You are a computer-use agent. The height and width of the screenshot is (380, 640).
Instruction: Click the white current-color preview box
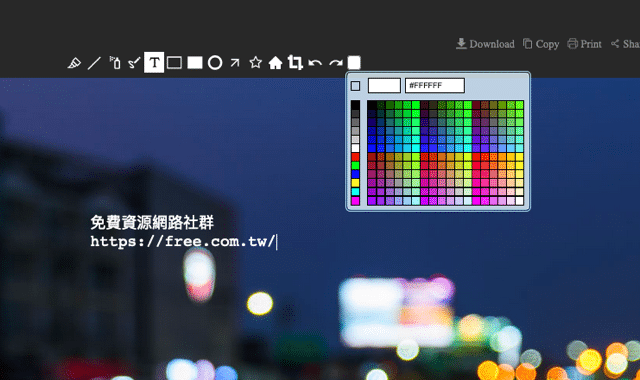pos(384,86)
